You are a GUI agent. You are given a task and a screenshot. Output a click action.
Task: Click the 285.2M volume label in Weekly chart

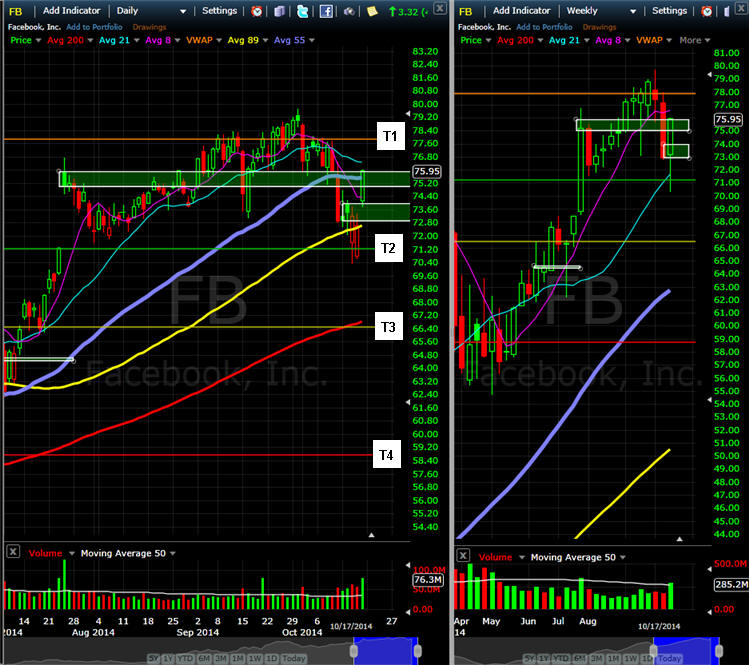coord(731,584)
